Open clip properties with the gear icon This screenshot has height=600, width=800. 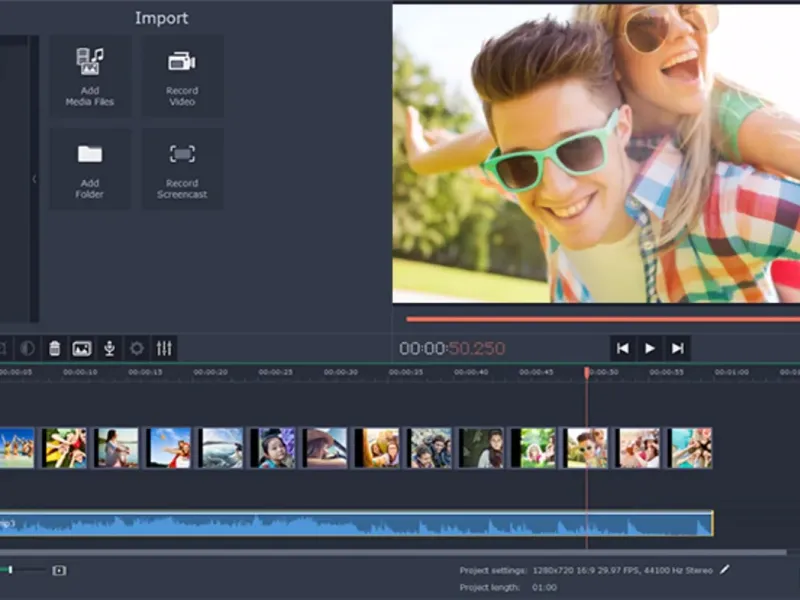click(x=137, y=348)
